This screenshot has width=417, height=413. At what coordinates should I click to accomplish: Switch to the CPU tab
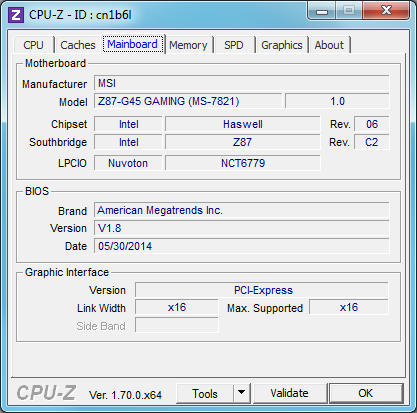coord(33,45)
